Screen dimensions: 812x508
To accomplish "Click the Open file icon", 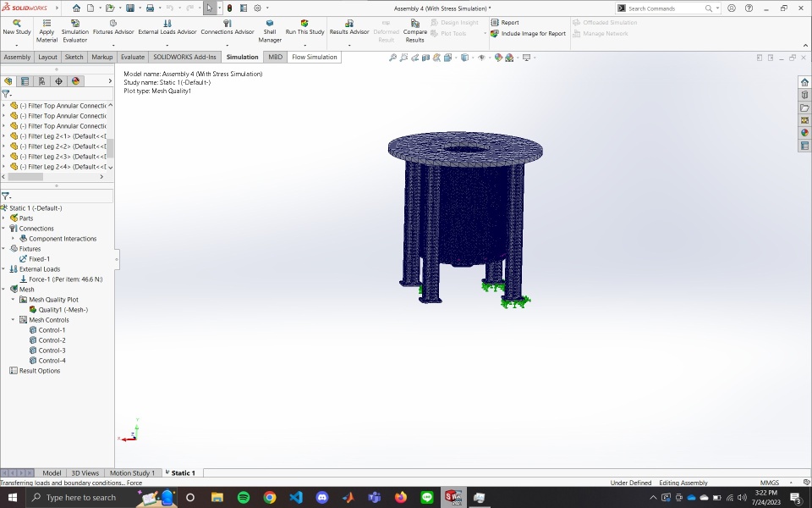I will pyautogui.click(x=110, y=8).
